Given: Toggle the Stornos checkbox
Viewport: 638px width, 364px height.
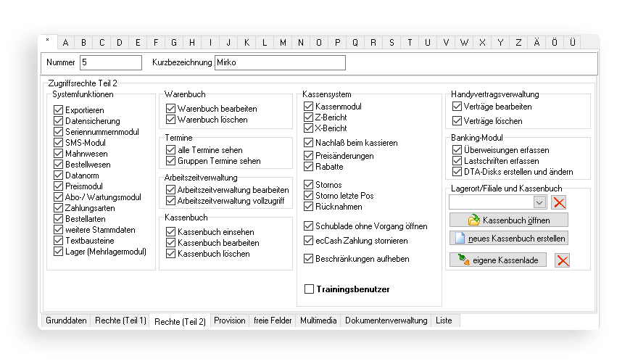Looking at the screenshot, I should pyautogui.click(x=308, y=184).
